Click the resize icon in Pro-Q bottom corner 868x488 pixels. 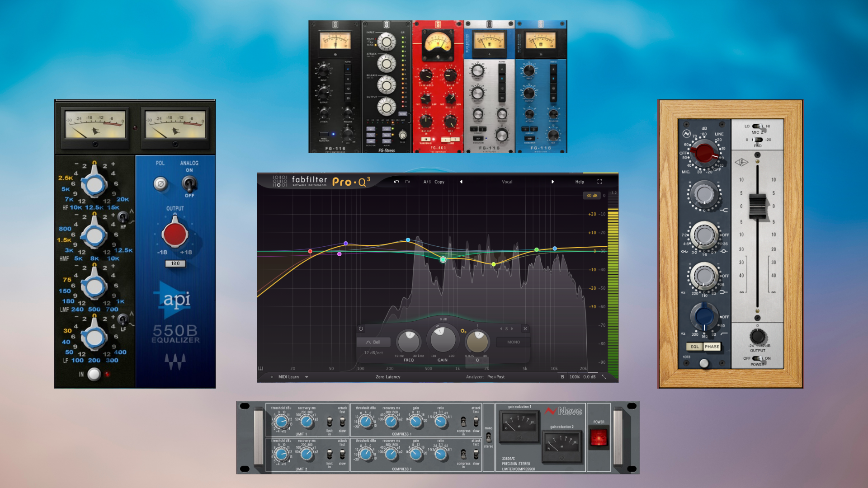click(x=604, y=377)
